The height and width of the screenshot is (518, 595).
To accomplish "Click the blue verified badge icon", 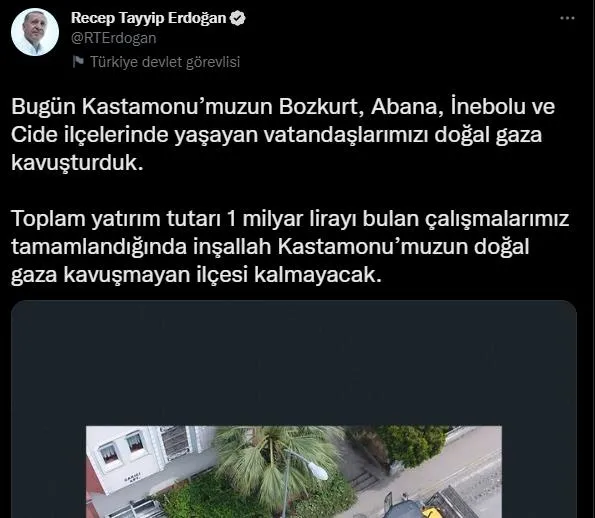I will pos(238,18).
